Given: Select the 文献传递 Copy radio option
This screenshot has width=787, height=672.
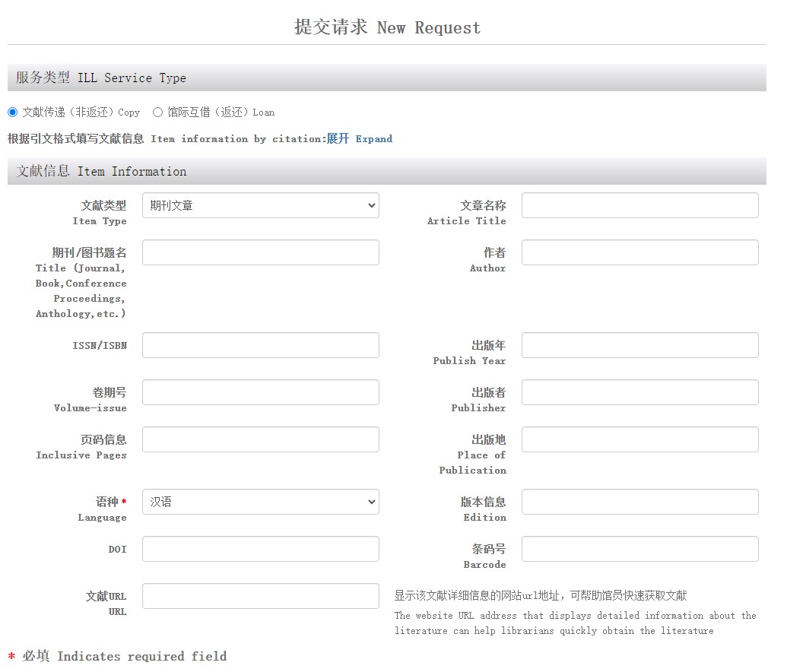Looking at the screenshot, I should 12,113.
